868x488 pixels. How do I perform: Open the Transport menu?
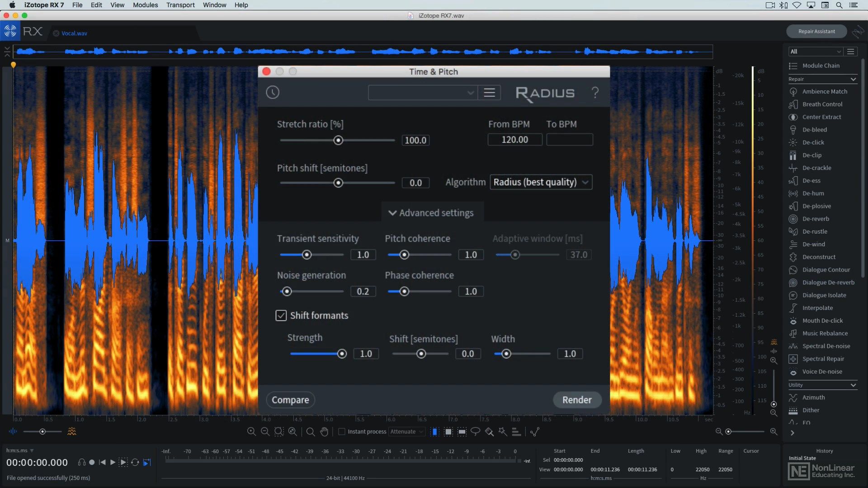[x=180, y=5]
